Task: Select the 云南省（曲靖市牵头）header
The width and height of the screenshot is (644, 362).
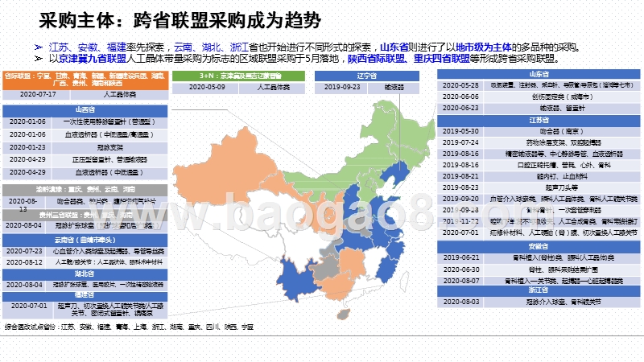Action: click(x=85, y=240)
